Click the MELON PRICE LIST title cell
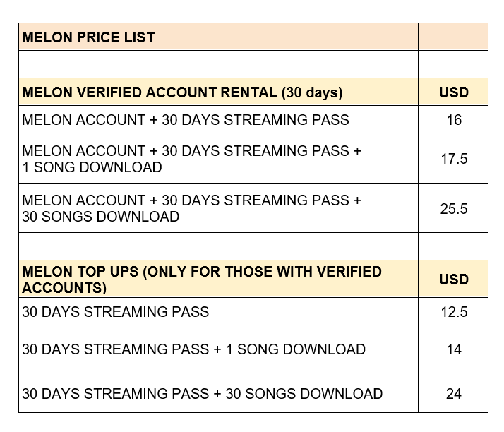 [x=218, y=37]
